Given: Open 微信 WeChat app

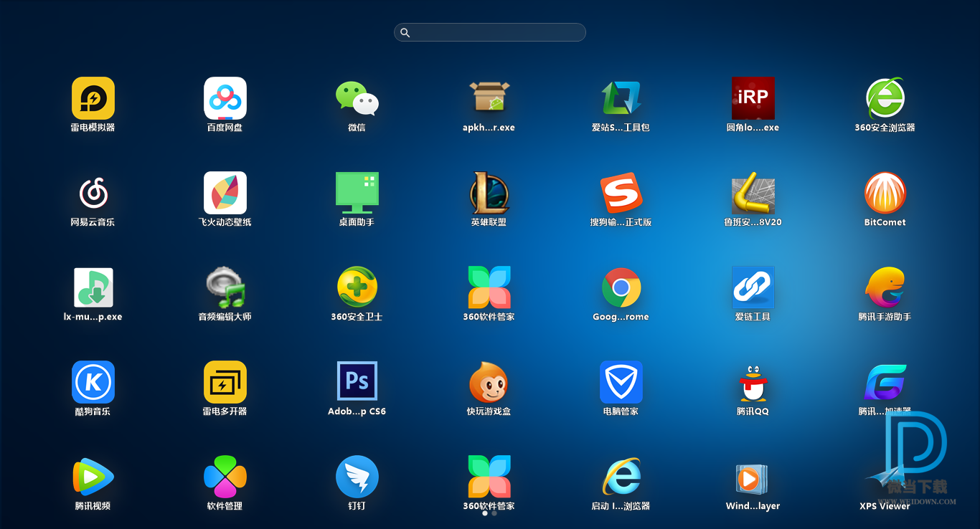Looking at the screenshot, I should (357, 98).
